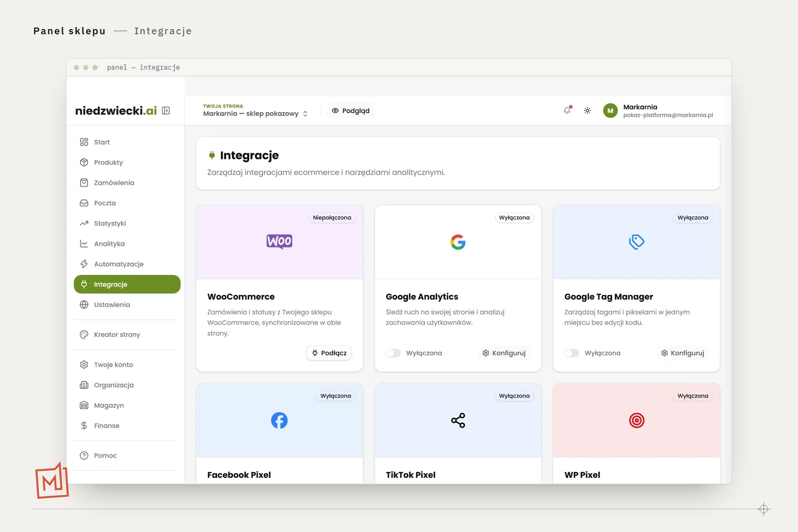798x532 pixels.
Task: Click the Facebook Pixel card title
Action: click(x=239, y=475)
